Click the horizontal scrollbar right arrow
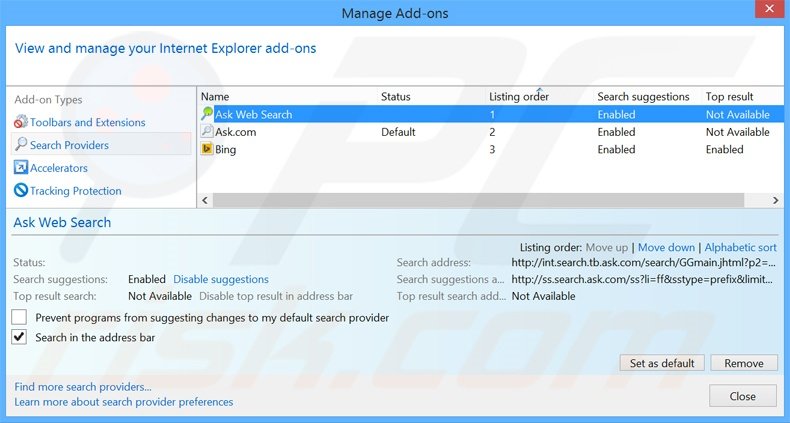Image resolution: width=790 pixels, height=423 pixels. [x=775, y=200]
